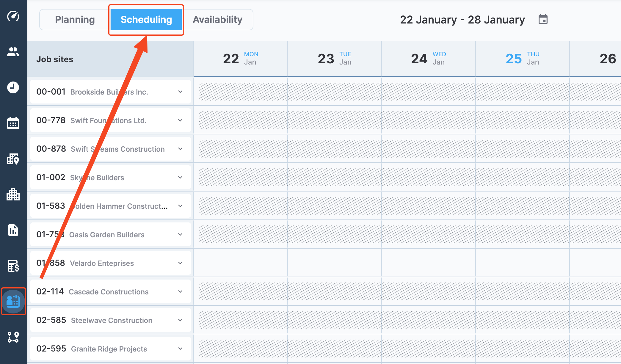621x364 pixels.
Task: Expand the 00-001 Brookside Builders row
Action: pos(180,92)
